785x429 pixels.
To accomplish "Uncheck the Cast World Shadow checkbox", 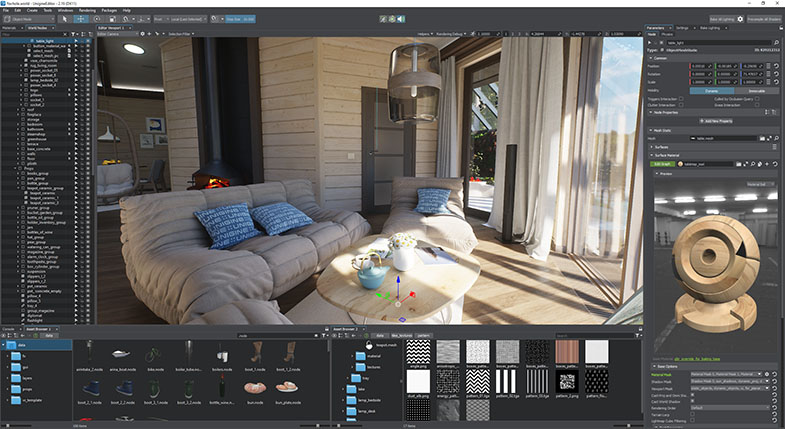I will click(692, 401).
